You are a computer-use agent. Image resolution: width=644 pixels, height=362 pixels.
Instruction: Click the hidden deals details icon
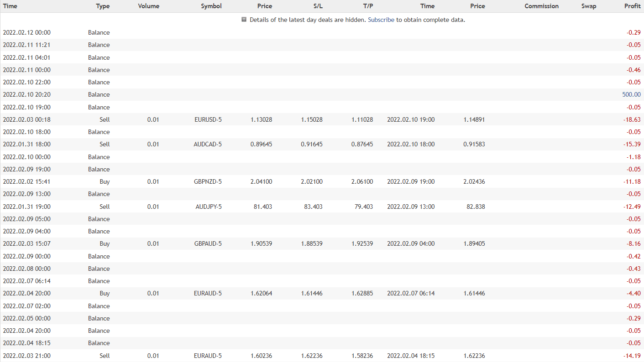[x=243, y=20]
